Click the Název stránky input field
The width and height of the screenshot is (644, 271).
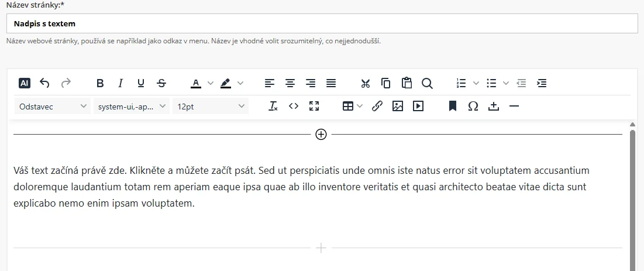(322, 24)
